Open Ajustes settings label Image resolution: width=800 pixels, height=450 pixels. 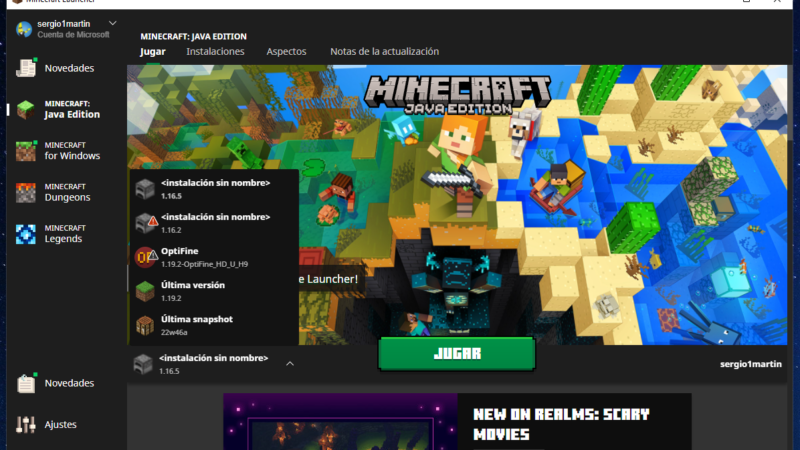click(60, 424)
